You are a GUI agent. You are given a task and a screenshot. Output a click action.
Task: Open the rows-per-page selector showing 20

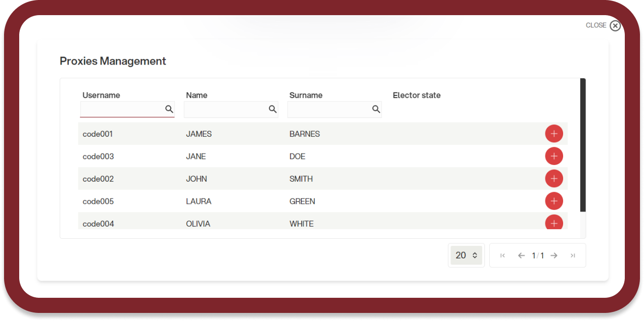(x=466, y=255)
